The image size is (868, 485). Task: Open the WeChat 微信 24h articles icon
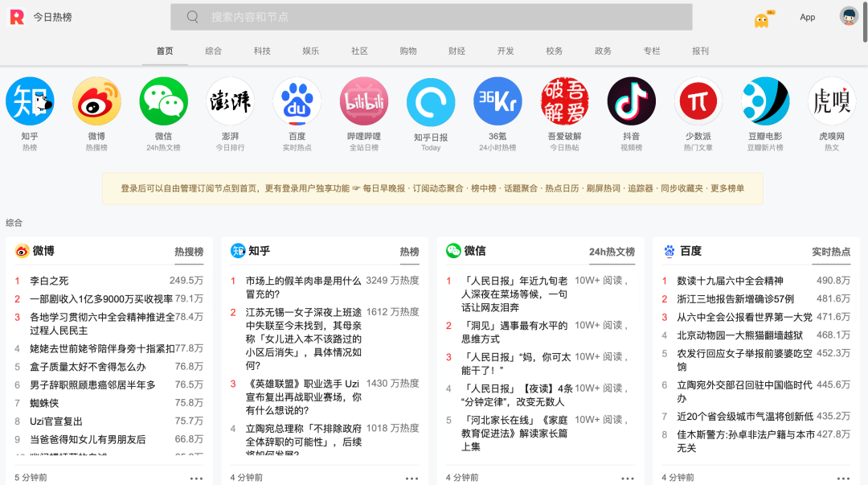163,101
